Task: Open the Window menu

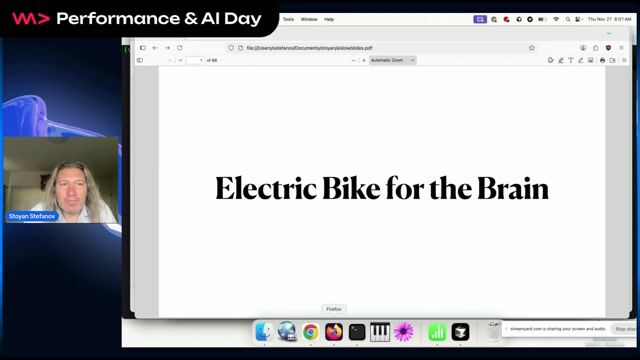Action: coord(309,19)
